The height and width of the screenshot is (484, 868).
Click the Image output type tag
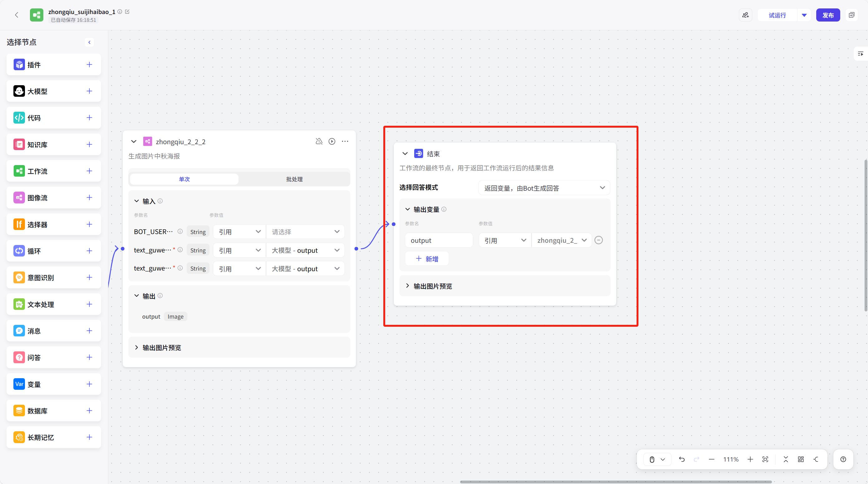(176, 316)
